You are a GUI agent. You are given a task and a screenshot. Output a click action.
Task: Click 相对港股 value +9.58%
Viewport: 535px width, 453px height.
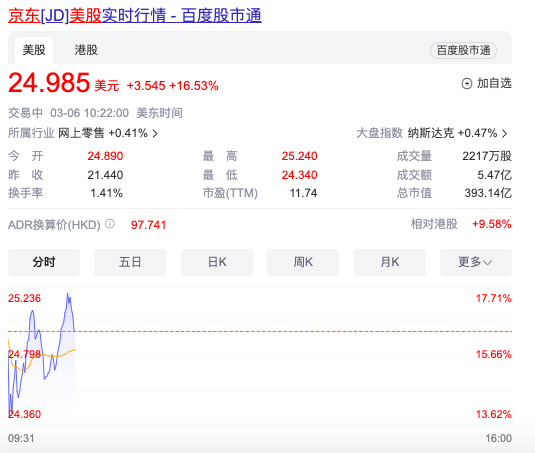(492, 224)
